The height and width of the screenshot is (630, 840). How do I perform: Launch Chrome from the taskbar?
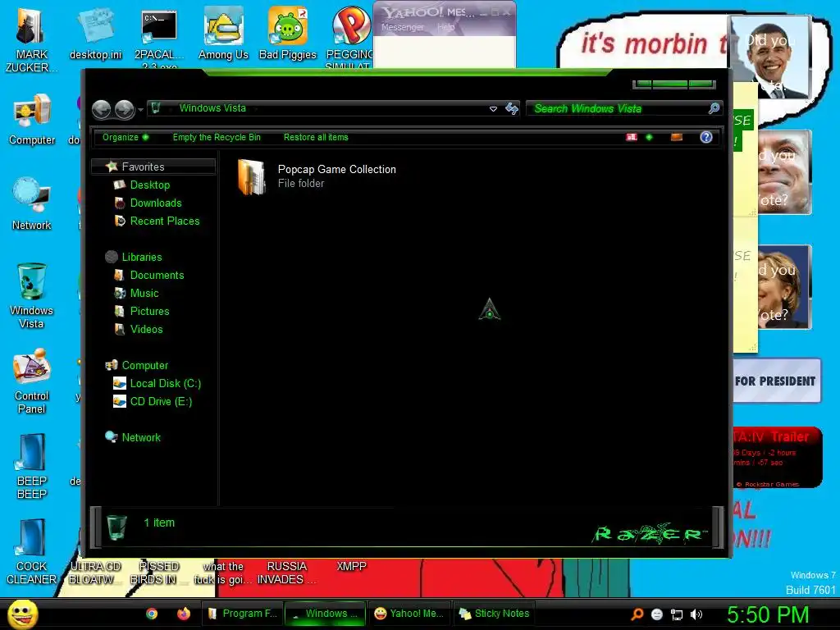tap(152, 614)
